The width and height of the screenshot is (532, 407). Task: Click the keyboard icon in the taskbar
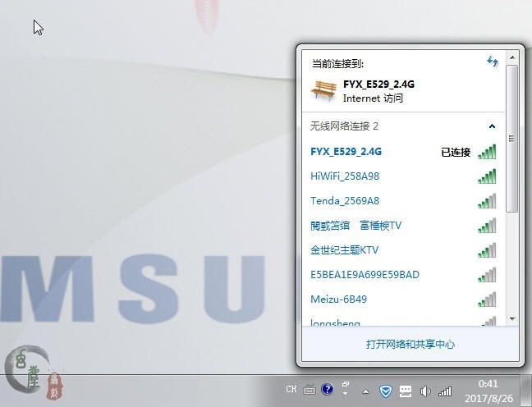(x=309, y=390)
